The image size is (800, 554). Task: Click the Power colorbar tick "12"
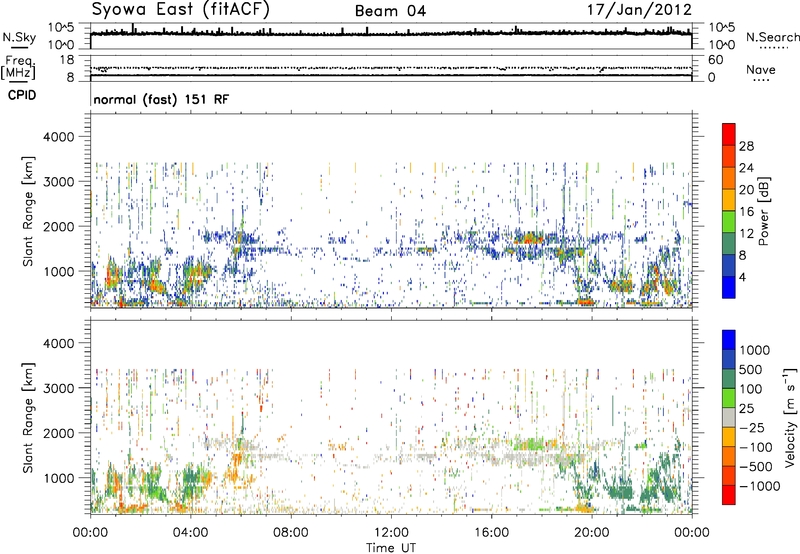[x=746, y=234]
